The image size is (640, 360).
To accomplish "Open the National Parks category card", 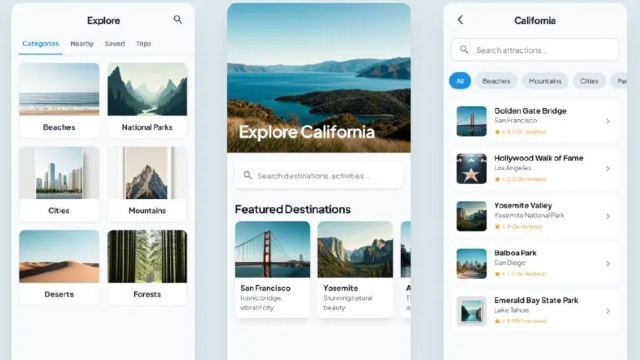I will pyautogui.click(x=147, y=100).
